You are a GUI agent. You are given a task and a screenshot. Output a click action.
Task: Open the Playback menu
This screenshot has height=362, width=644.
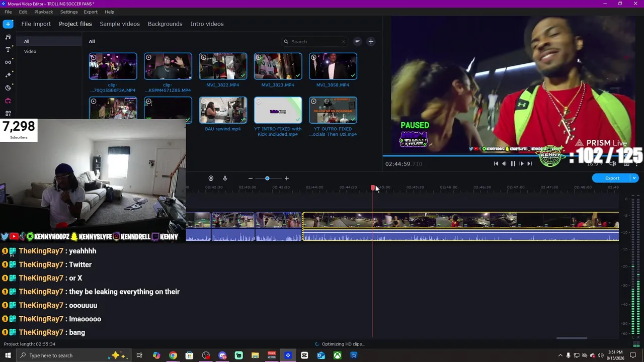pyautogui.click(x=44, y=12)
